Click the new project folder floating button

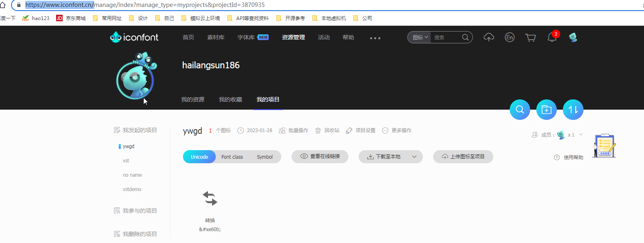tap(547, 110)
